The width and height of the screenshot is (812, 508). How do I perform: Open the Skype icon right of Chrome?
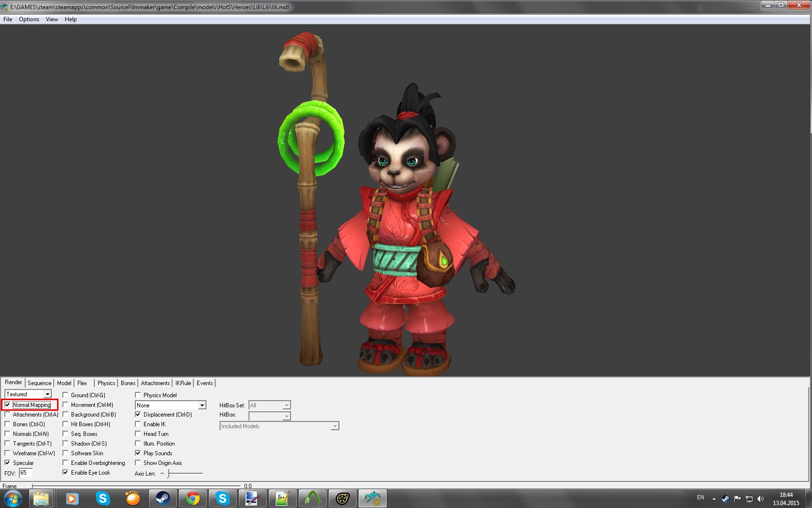click(x=222, y=498)
